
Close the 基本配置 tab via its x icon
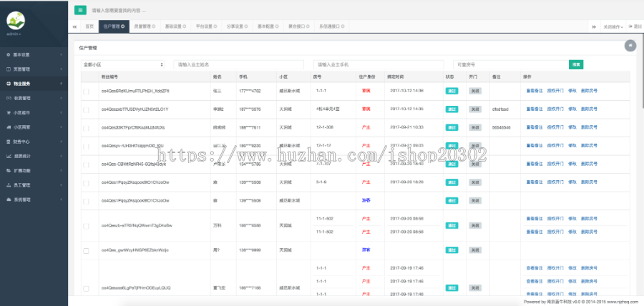(x=277, y=26)
